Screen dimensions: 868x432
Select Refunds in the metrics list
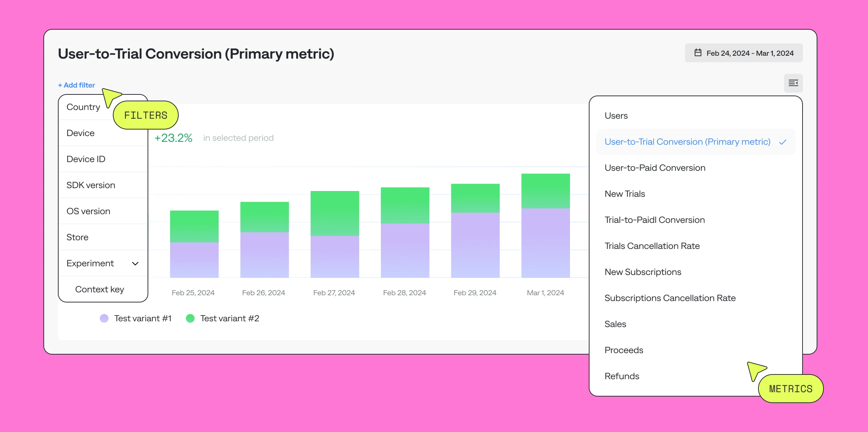[622, 376]
